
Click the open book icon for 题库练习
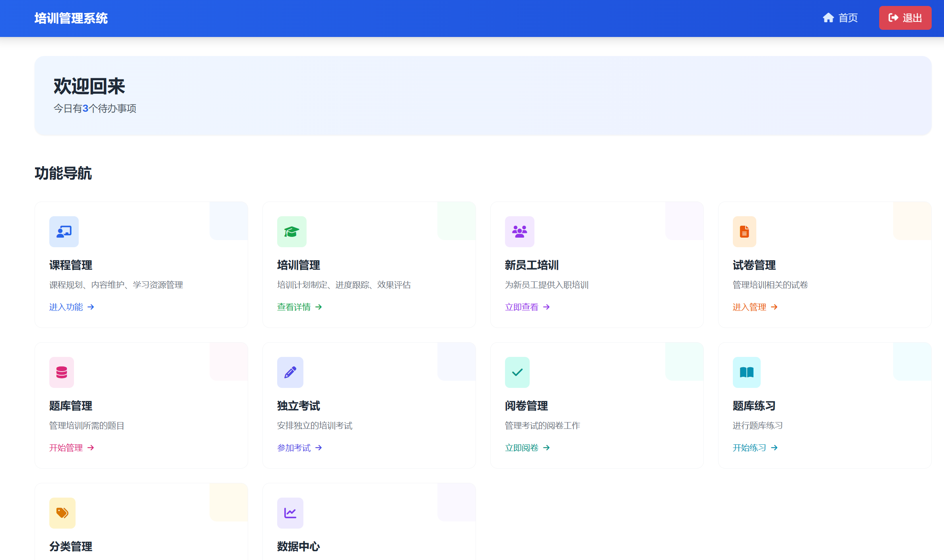(x=746, y=372)
